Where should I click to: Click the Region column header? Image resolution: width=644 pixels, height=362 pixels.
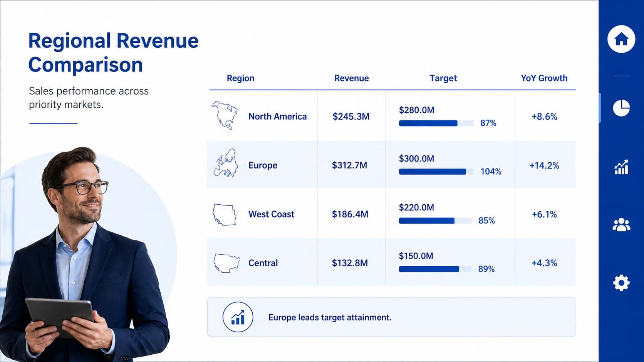coord(240,78)
